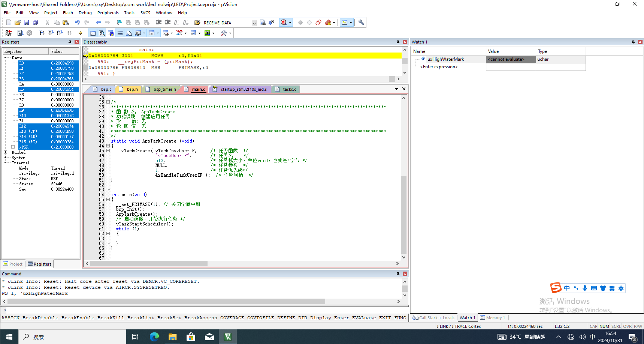
Task: Open the File menu
Action: click(7, 13)
